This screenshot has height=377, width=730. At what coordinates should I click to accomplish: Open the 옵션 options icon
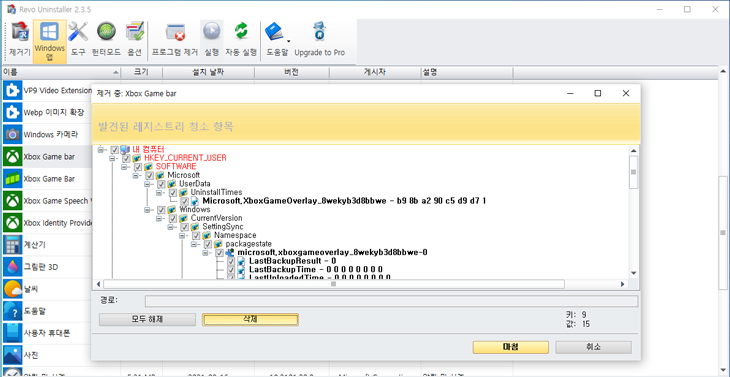135,40
